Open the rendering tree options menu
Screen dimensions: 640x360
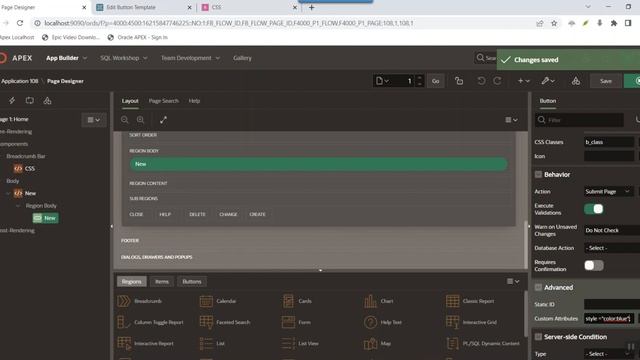[93, 120]
